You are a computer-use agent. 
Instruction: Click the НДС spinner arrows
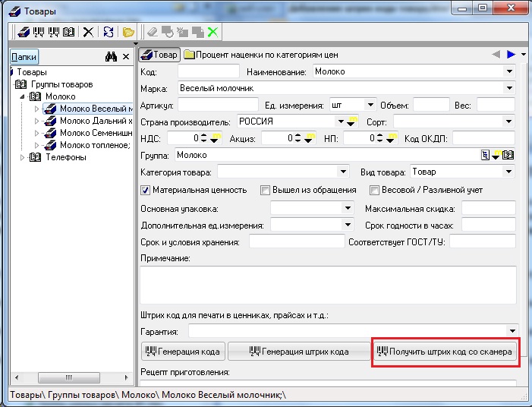[203, 138]
